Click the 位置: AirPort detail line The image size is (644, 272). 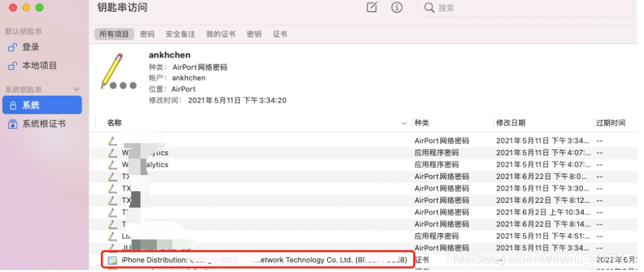pyautogui.click(x=172, y=89)
